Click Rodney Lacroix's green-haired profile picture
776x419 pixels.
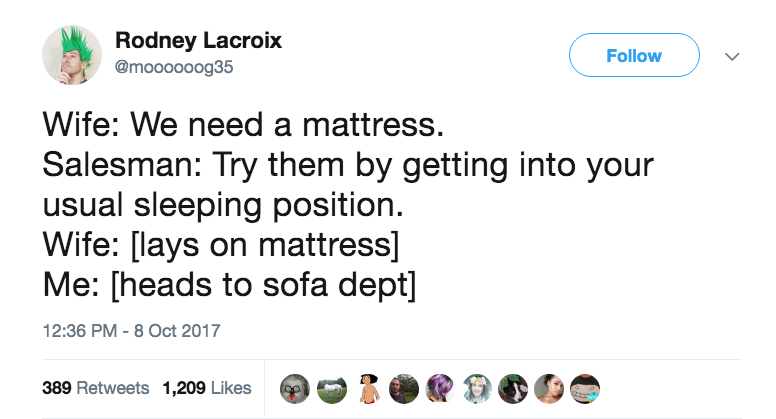click(x=69, y=56)
